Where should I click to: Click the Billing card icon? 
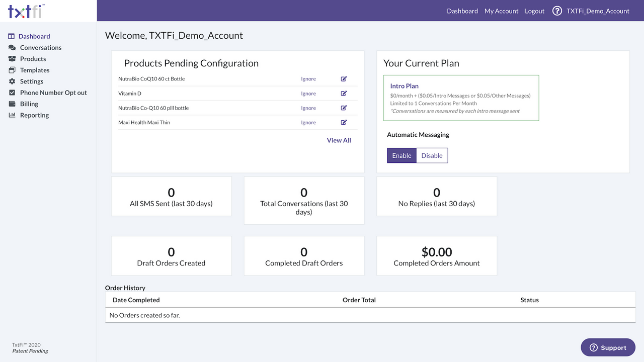point(11,104)
